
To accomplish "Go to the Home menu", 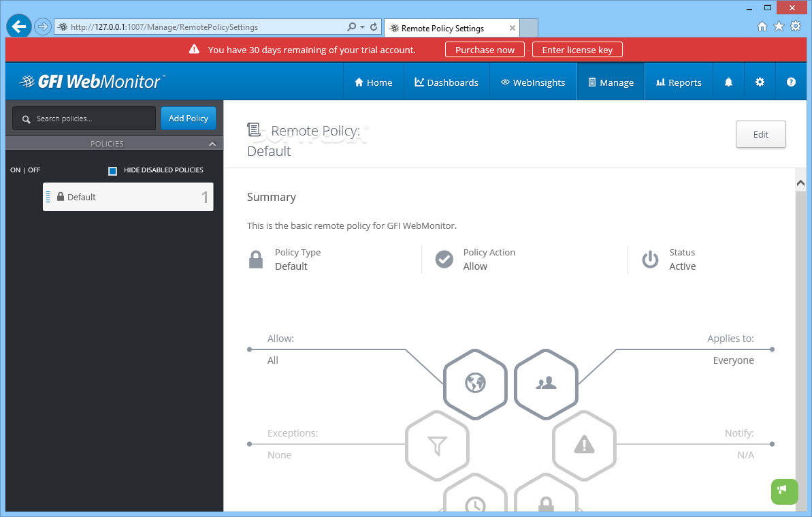I will (x=373, y=82).
